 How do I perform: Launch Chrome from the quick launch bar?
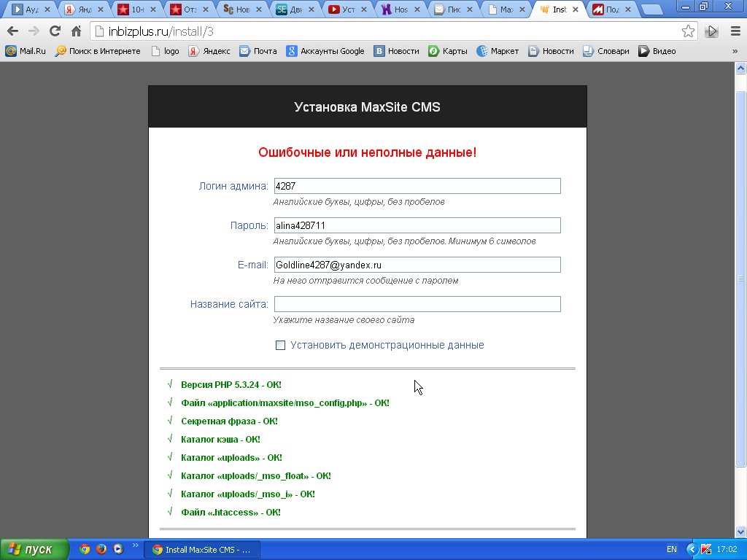coord(85,549)
